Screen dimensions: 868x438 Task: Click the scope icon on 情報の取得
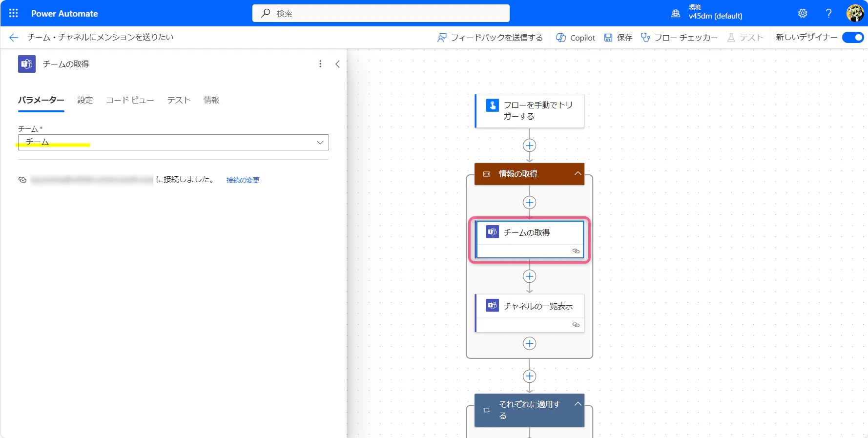pos(487,174)
